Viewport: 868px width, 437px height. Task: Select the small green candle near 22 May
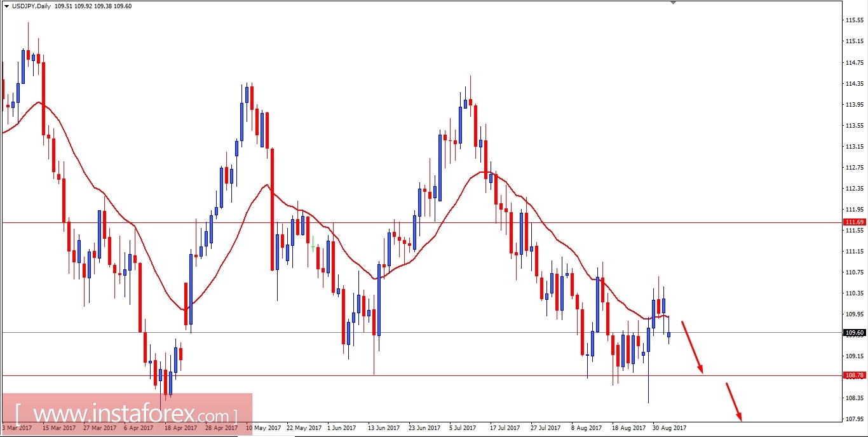click(x=313, y=243)
